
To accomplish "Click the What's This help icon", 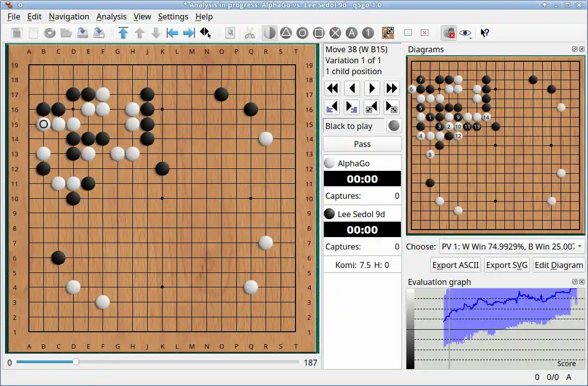I will point(485,33).
